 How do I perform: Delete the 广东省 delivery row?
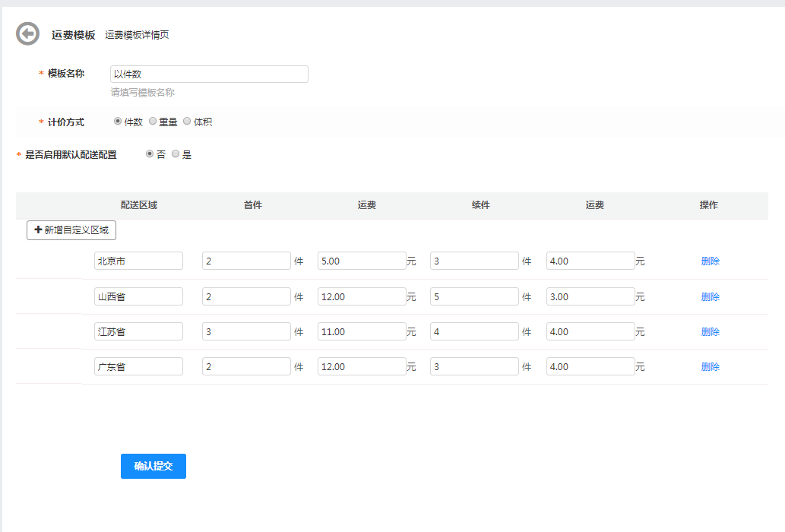click(x=710, y=367)
